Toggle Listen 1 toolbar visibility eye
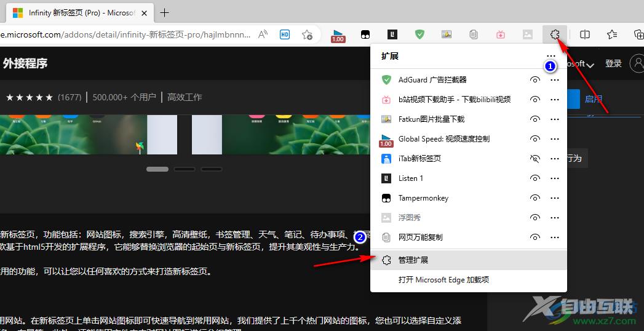Image resolution: width=644 pixels, height=331 pixels. coord(535,178)
